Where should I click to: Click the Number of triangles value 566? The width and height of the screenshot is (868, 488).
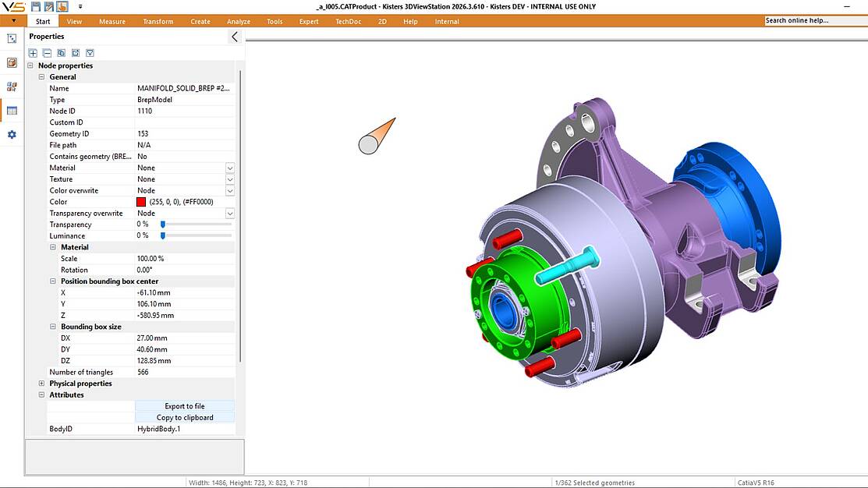click(x=143, y=372)
